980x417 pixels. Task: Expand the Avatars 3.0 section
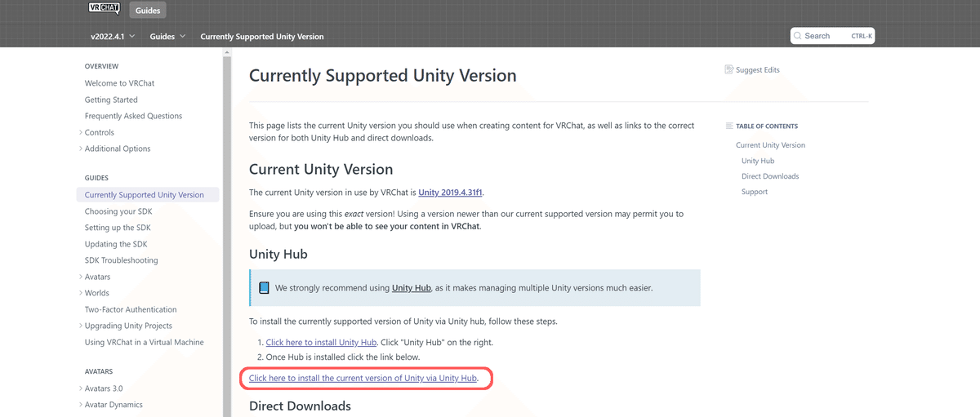(80, 388)
